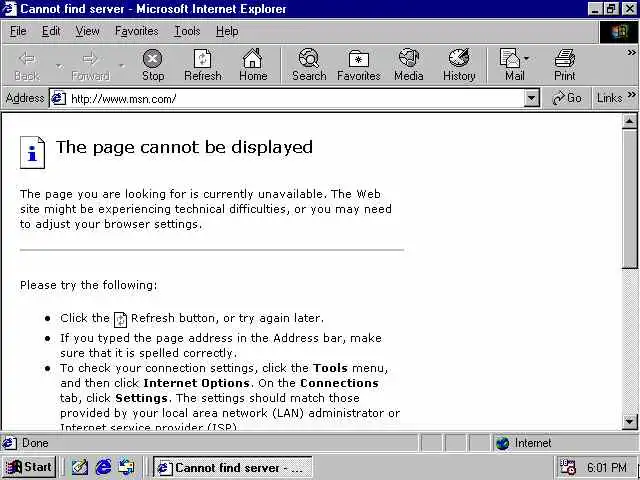
Task: Open the Edit menu
Action: [x=51, y=31]
